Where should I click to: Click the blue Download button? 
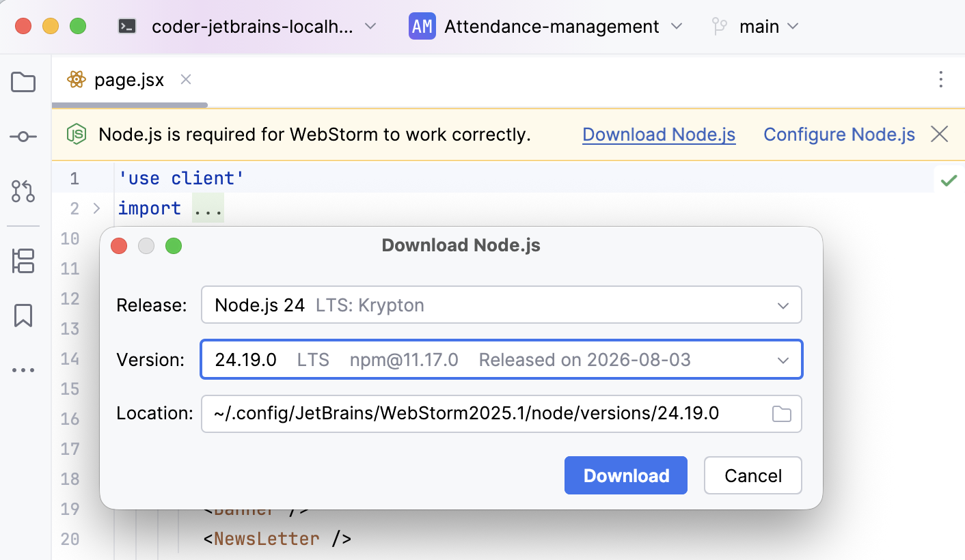click(626, 475)
